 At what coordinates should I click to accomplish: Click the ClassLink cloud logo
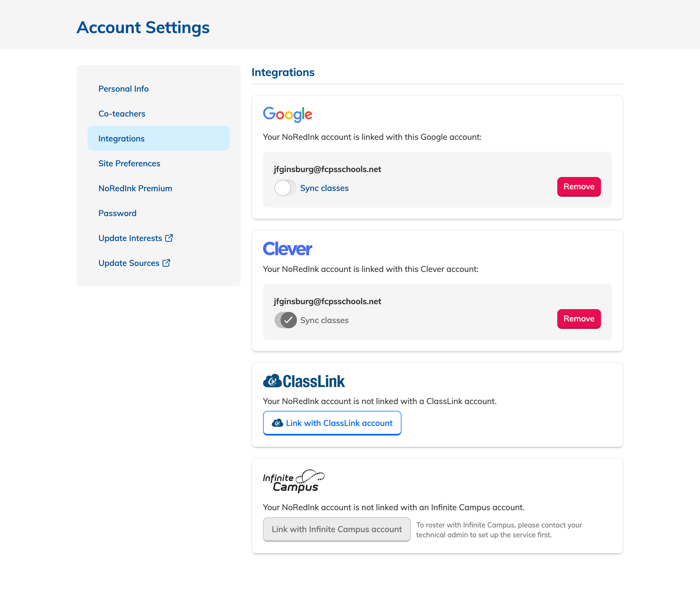272,381
